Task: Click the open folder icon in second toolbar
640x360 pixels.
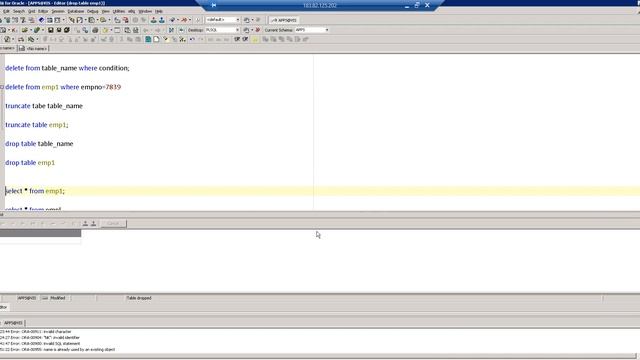Action: pyautogui.click(x=24, y=30)
